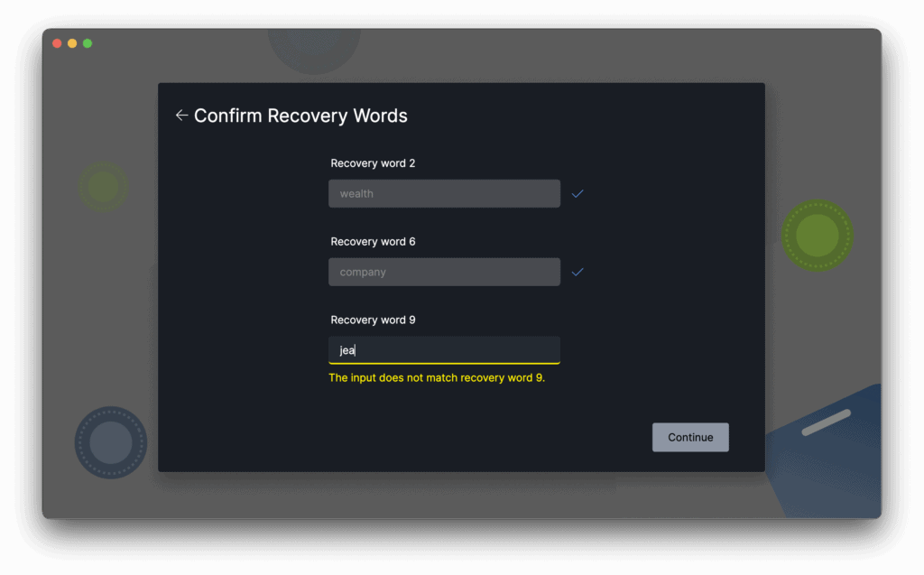924x575 pixels.
Task: Click the Confirm Recovery Words heading
Action: click(300, 116)
